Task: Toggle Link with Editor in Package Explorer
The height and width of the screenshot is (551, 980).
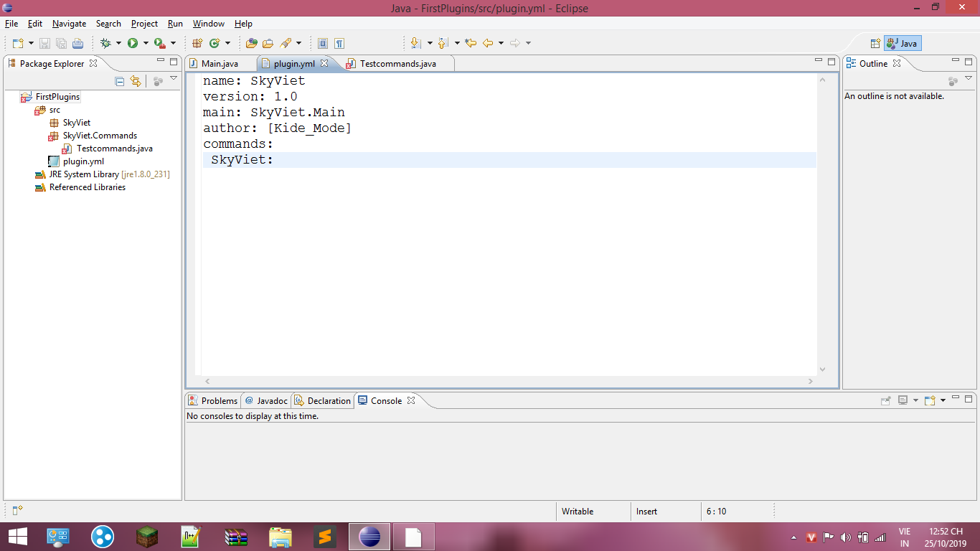Action: click(x=136, y=81)
